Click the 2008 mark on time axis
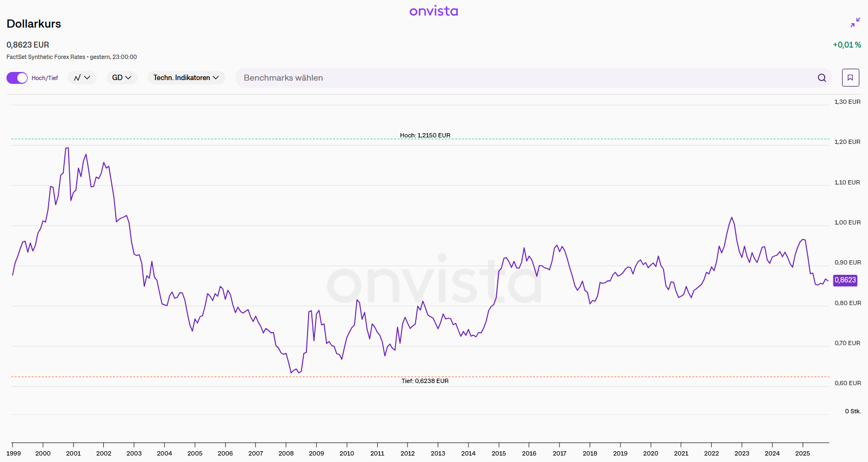This screenshot has height=462, width=868. click(286, 453)
